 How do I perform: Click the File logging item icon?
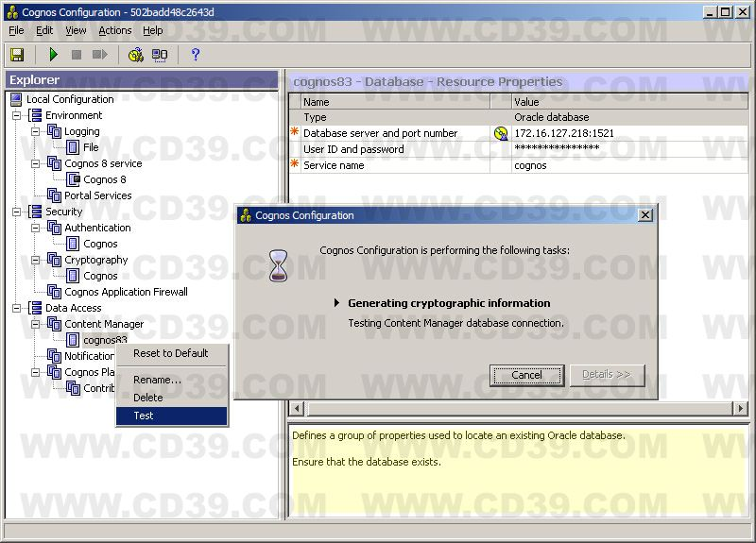tap(73, 147)
